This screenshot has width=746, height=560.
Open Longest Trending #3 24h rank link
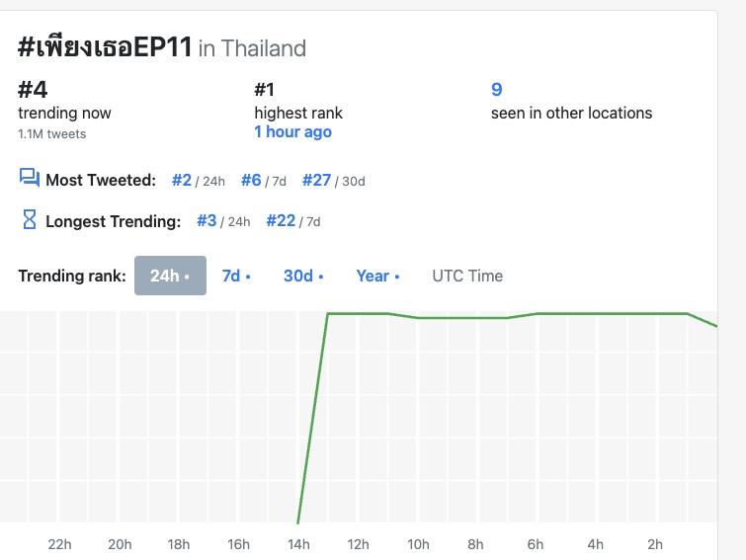(207, 221)
